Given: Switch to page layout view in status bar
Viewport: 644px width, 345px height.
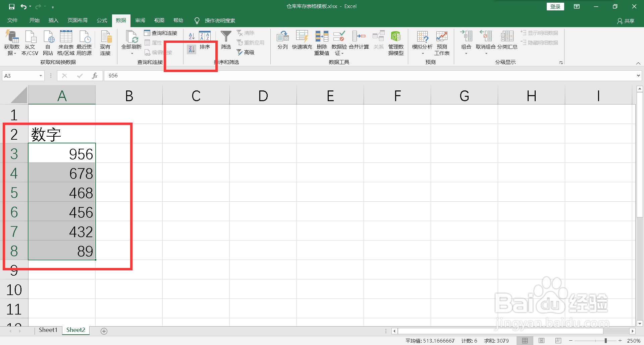Looking at the screenshot, I should click(541, 341).
